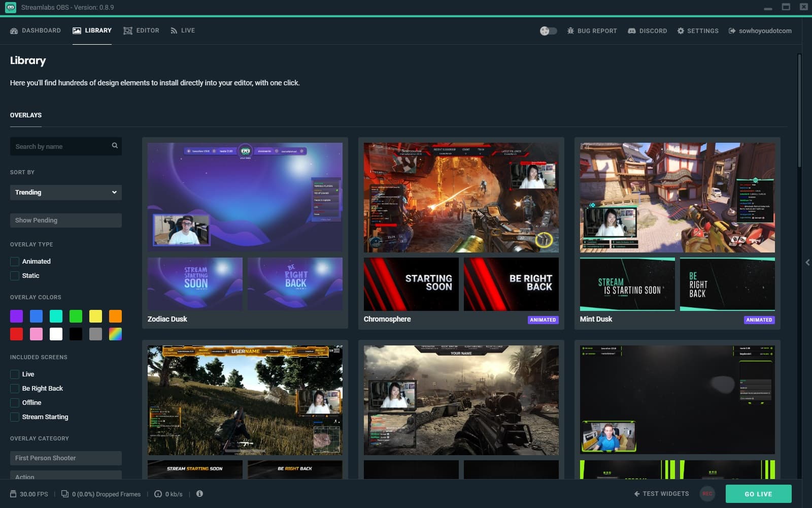Image resolution: width=812 pixels, height=508 pixels.
Task: Click the search magnifier in the overlay search
Action: click(x=114, y=146)
